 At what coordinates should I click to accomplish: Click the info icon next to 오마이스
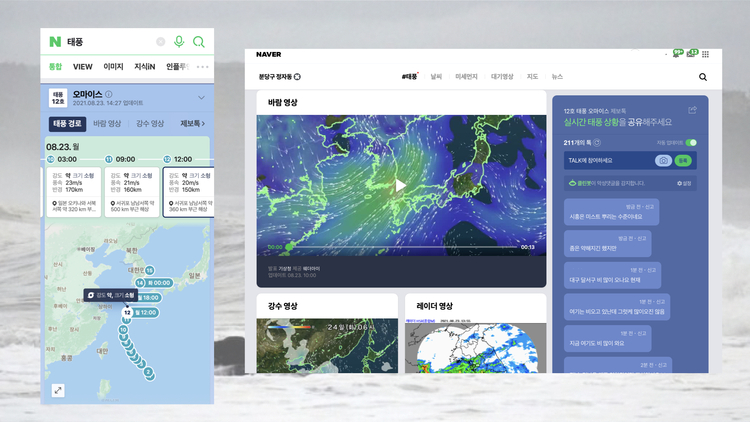(x=109, y=94)
